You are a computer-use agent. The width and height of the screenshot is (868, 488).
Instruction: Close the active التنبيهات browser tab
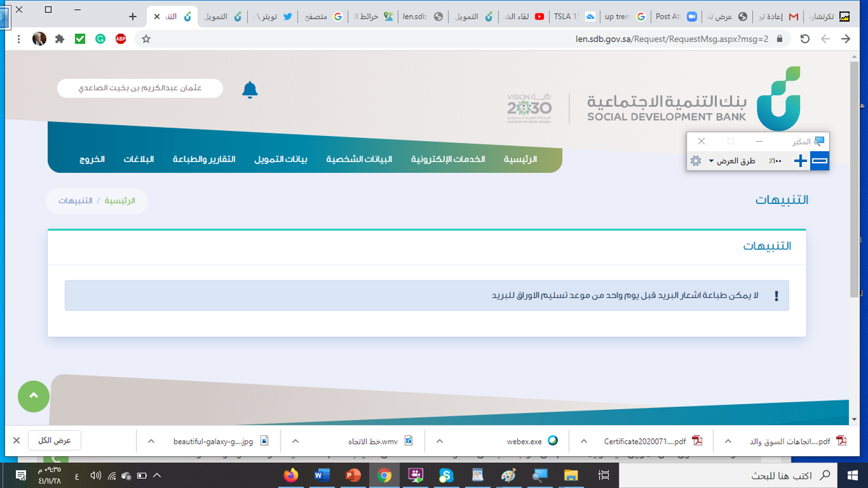pos(157,16)
